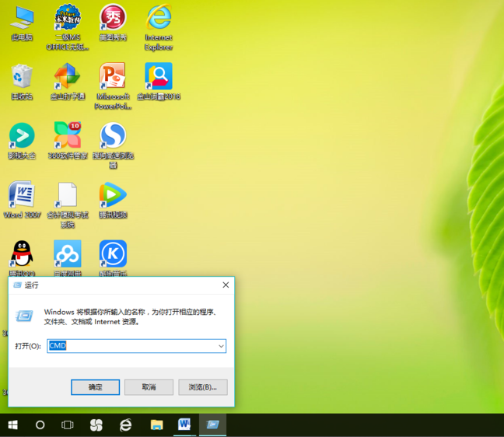Viewport: 504px width, 437px height.
Task: Select the Kugou Music K icon
Action: click(x=113, y=253)
